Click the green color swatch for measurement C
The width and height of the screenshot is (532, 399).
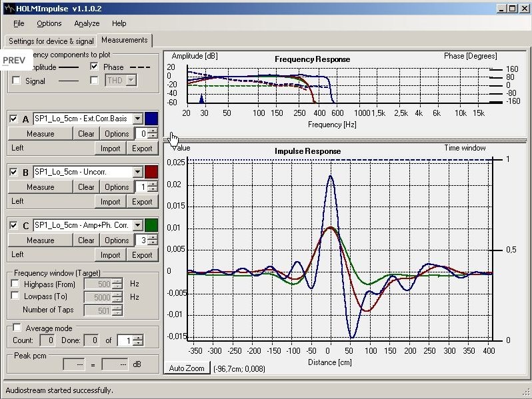151,225
